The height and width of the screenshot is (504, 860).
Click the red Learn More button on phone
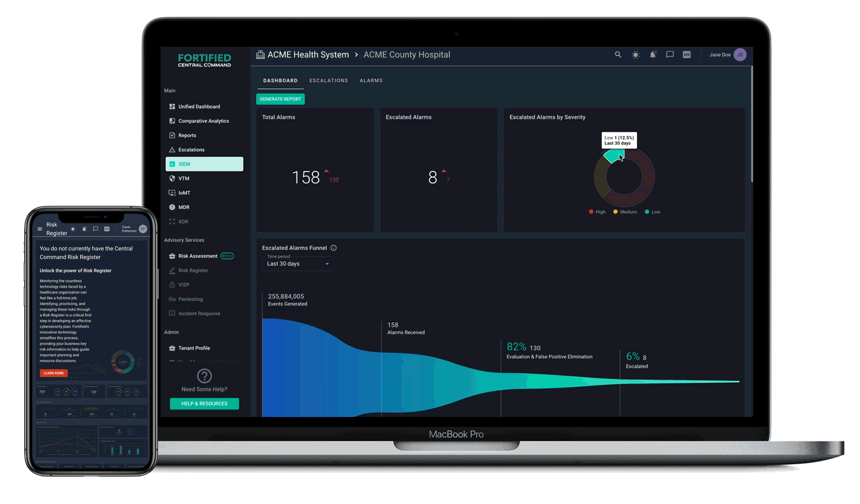tap(54, 373)
